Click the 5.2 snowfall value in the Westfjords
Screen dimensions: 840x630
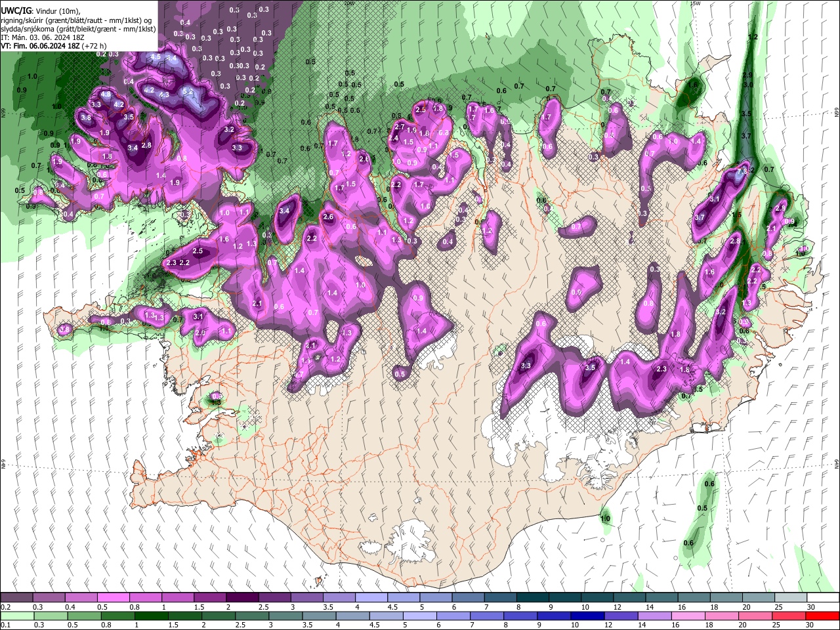pos(187,92)
